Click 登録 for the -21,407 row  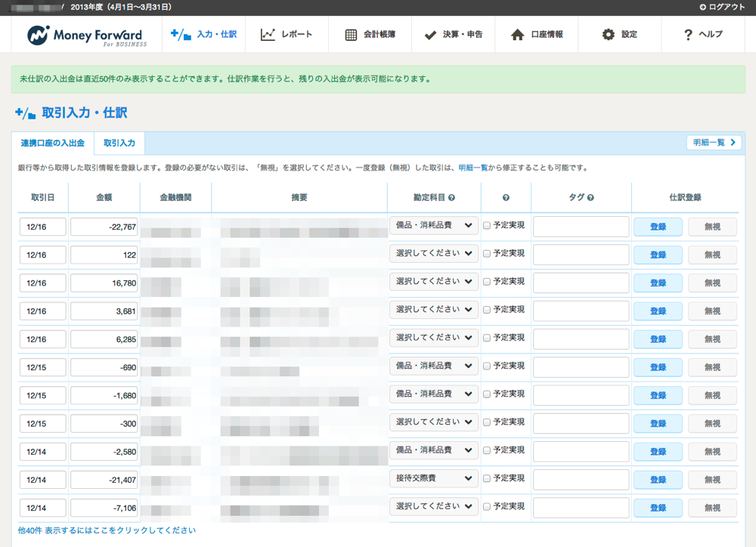click(658, 480)
